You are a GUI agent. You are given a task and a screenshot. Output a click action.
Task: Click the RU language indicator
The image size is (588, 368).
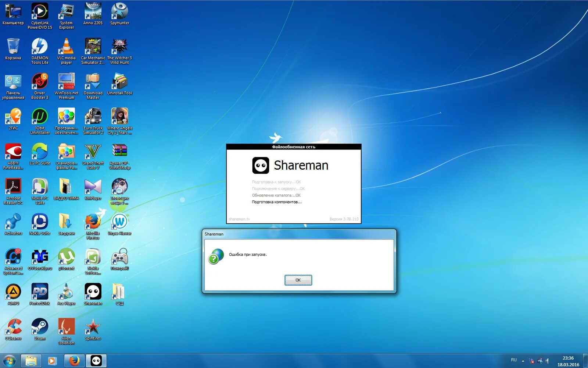(514, 360)
